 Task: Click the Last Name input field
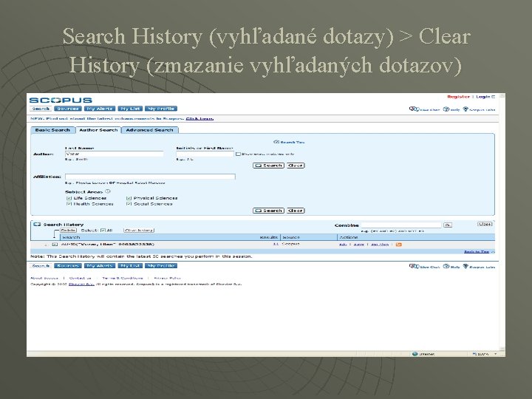[114, 154]
